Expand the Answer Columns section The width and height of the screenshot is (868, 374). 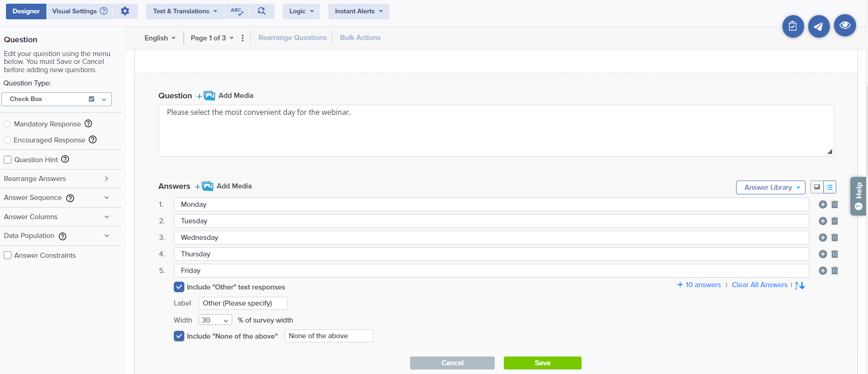pos(56,217)
